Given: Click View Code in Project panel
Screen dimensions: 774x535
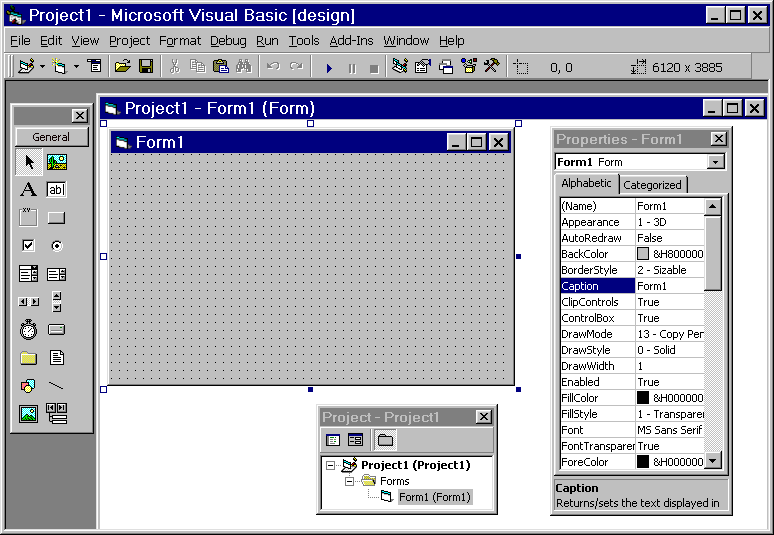Looking at the screenshot, I should tap(333, 440).
